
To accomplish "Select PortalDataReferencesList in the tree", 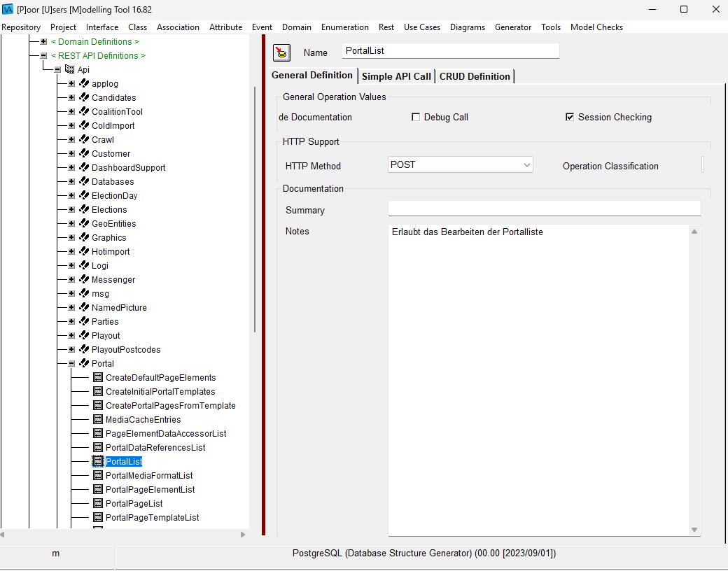I will point(155,448).
